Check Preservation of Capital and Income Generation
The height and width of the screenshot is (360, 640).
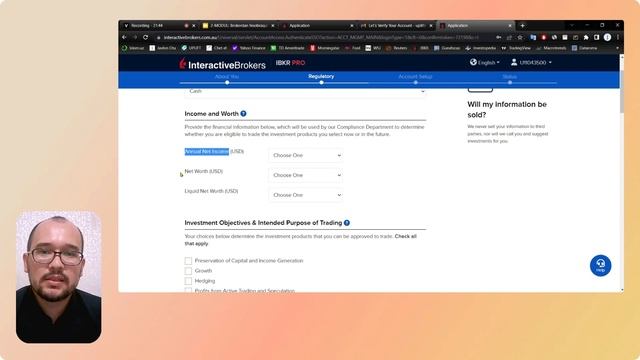pos(188,260)
